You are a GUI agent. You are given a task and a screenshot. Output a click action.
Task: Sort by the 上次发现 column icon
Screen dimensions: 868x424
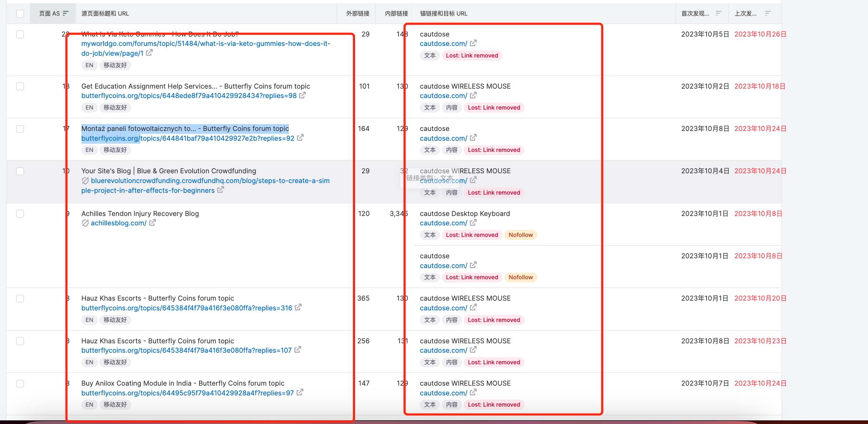(x=767, y=13)
